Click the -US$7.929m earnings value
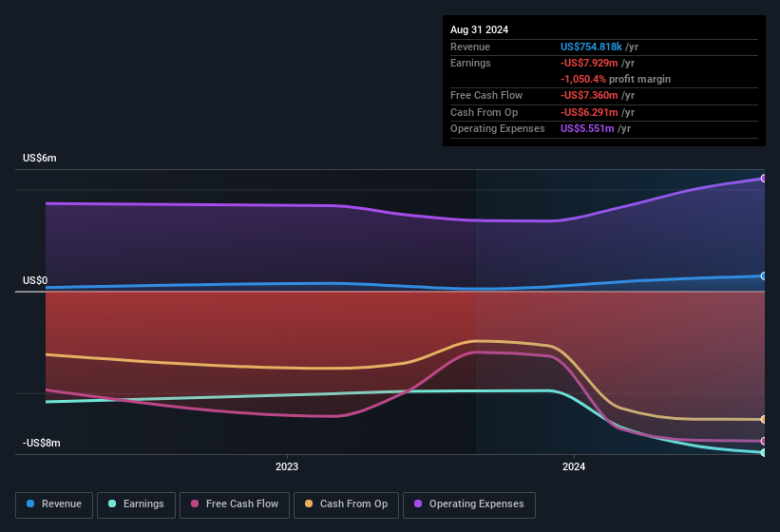 coord(589,63)
